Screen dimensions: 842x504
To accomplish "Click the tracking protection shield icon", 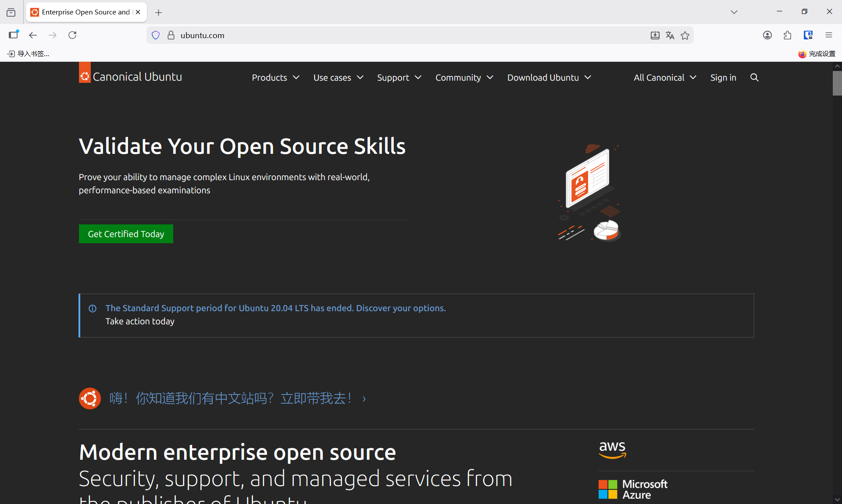I will pyautogui.click(x=156, y=35).
